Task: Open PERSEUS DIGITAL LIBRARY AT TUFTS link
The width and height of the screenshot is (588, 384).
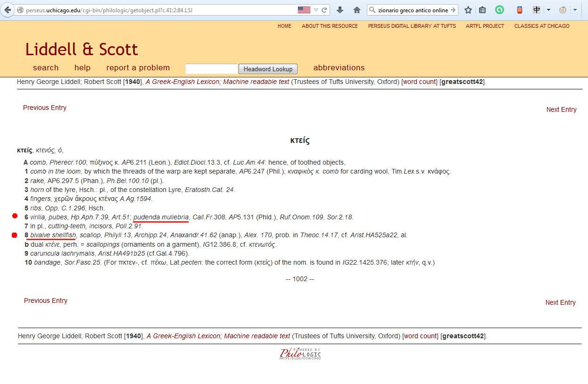Action: (x=412, y=26)
